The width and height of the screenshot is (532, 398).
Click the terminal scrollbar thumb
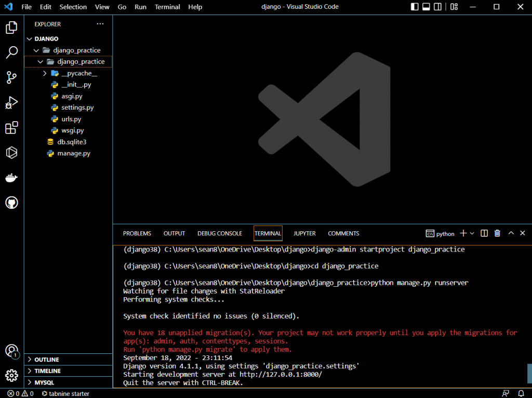click(529, 374)
